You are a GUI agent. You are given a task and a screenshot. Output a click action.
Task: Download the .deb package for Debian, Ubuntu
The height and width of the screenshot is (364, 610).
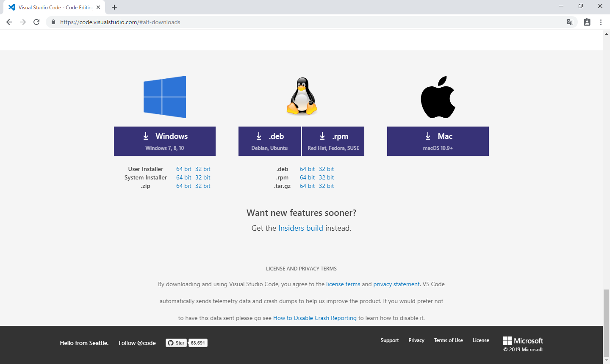[269, 141]
